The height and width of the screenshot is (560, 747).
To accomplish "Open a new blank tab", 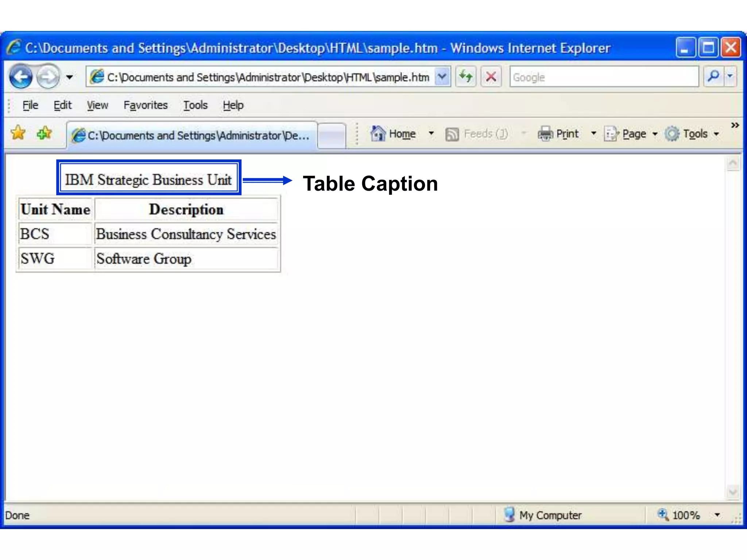I will (332, 136).
